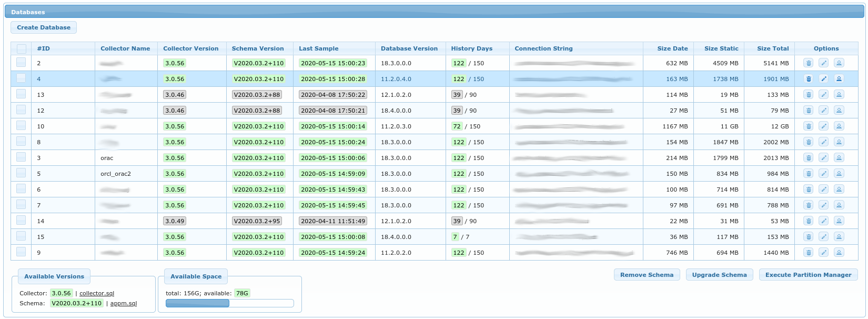This screenshot has width=868, height=319.
Task: Toggle the select-all checkbox in header
Action: pos(21,48)
